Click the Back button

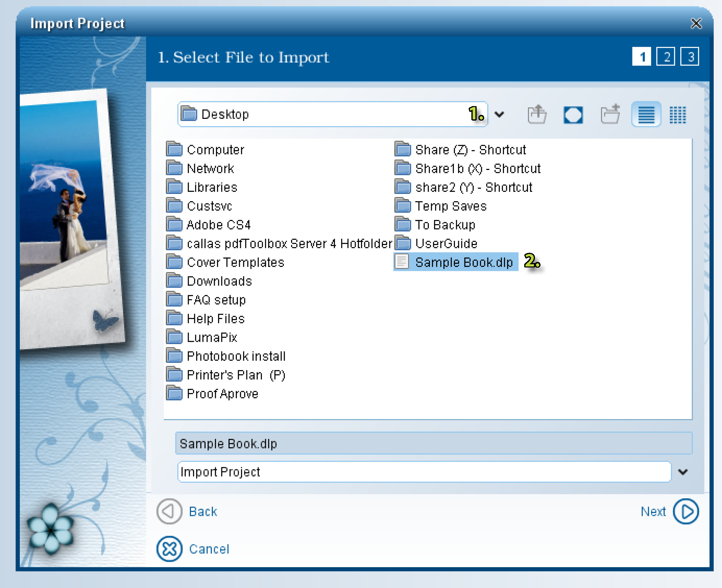(x=187, y=511)
